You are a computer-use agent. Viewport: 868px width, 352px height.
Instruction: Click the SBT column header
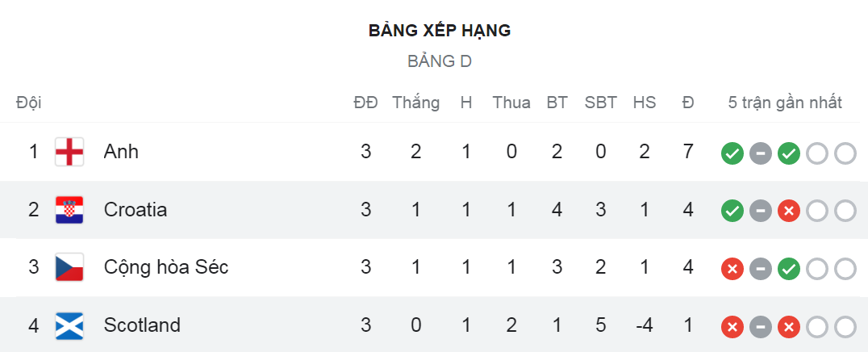[601, 103]
